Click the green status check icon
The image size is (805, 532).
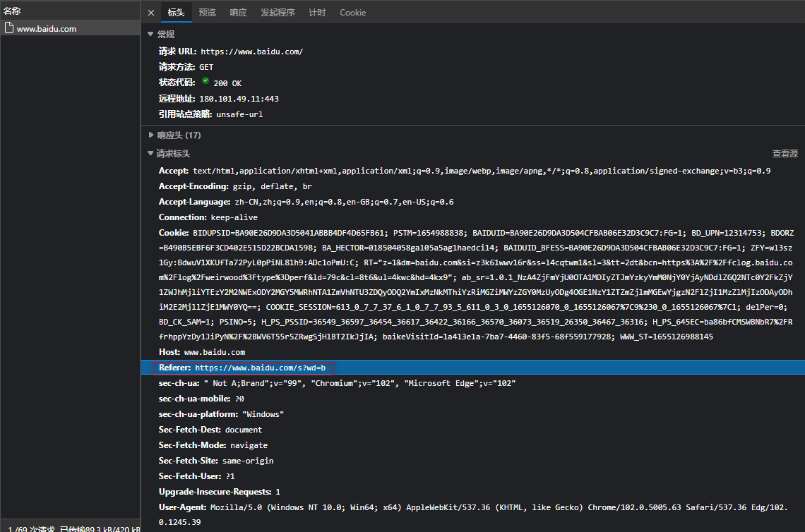point(205,80)
